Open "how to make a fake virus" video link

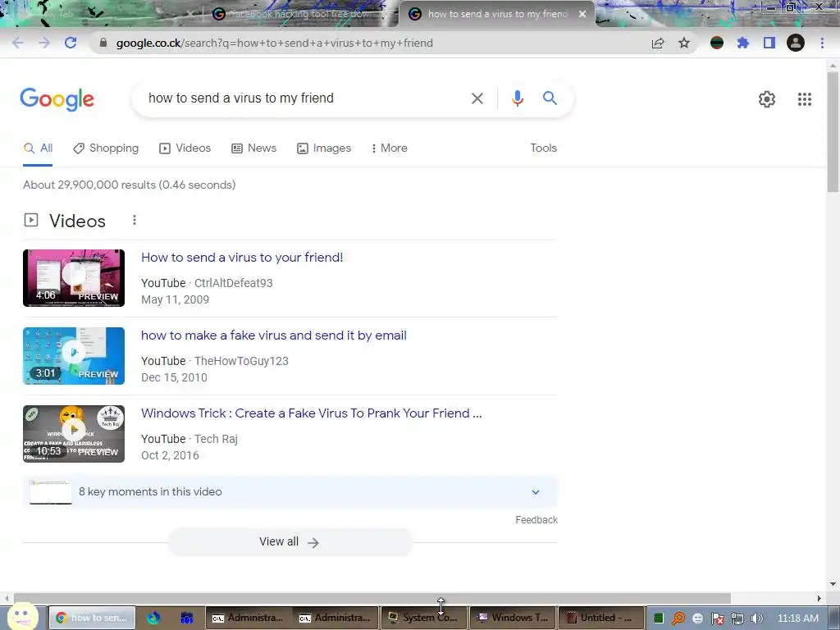pos(274,336)
